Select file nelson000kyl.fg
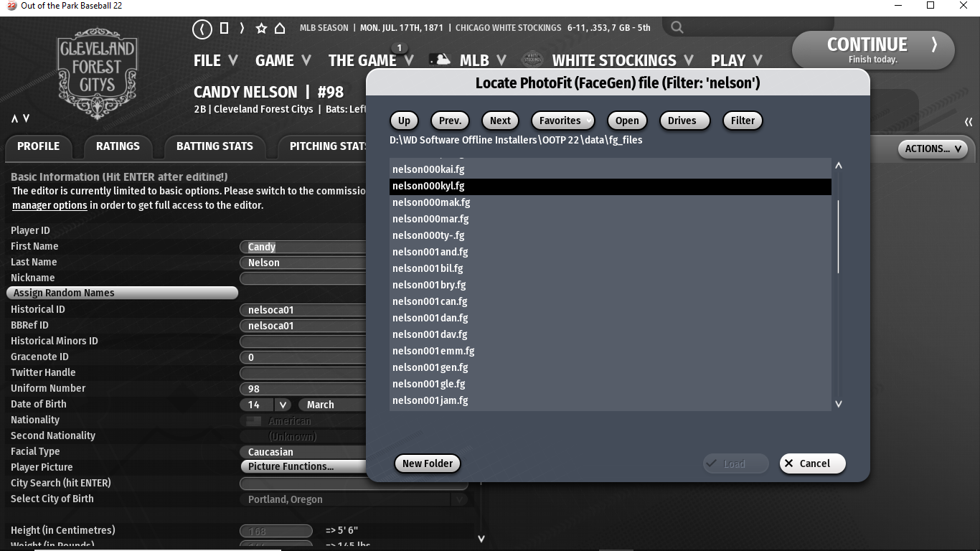Viewport: 980px width, 551px height. 611,186
